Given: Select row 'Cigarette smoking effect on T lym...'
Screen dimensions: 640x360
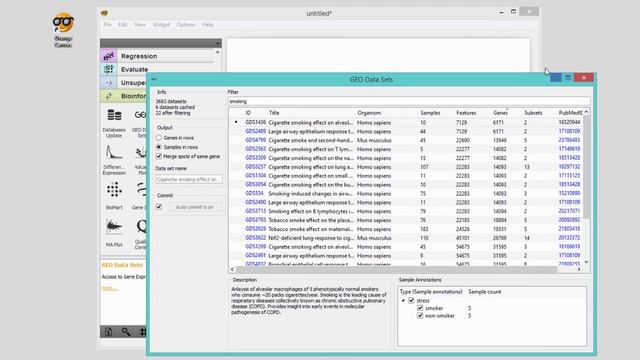Looking at the screenshot, I should [406, 149].
